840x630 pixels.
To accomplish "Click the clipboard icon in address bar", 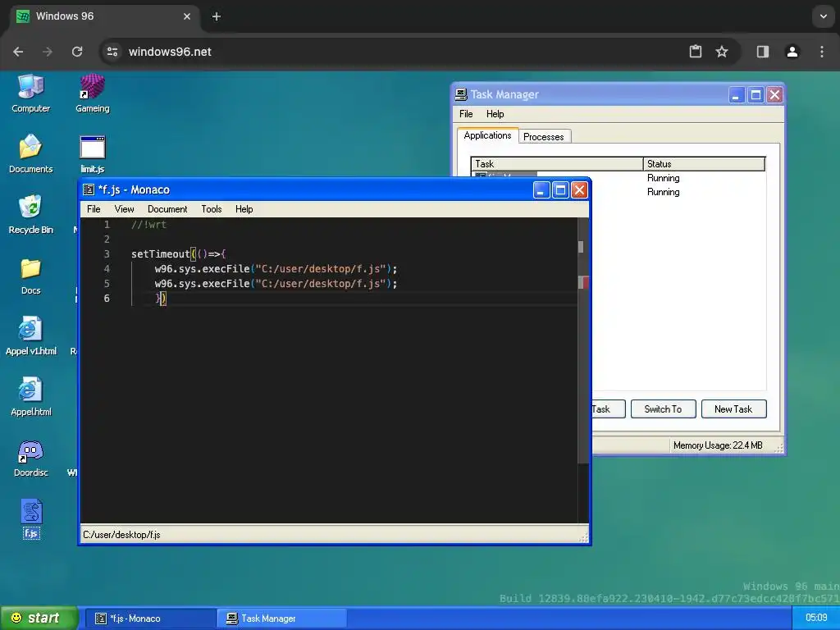I will pos(696,52).
